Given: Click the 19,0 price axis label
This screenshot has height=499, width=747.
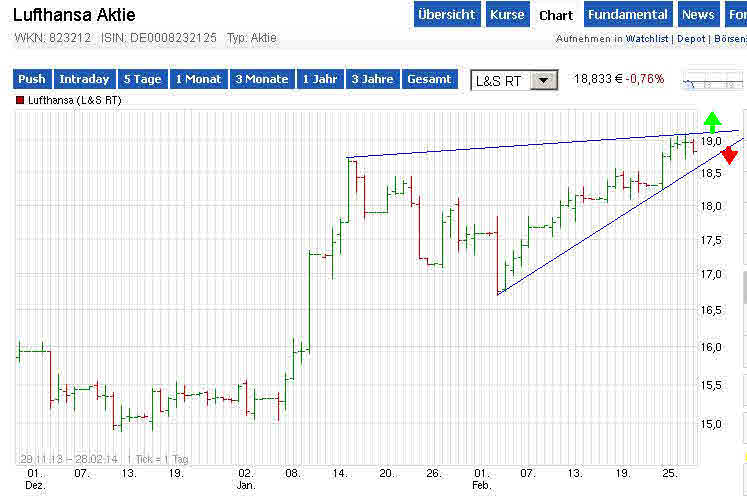Looking at the screenshot, I should pyautogui.click(x=711, y=141).
